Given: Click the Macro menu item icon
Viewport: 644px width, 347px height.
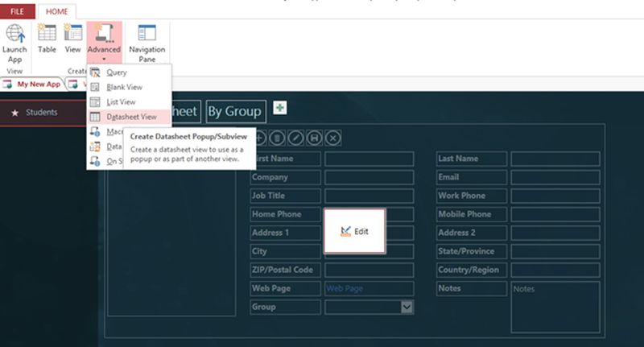Looking at the screenshot, I should coord(95,132).
